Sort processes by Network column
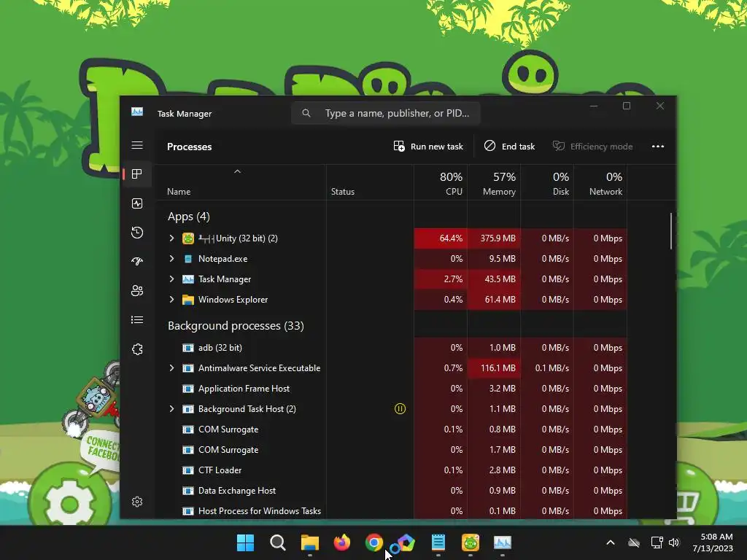Viewport: 747px width, 560px height. [x=601, y=183]
